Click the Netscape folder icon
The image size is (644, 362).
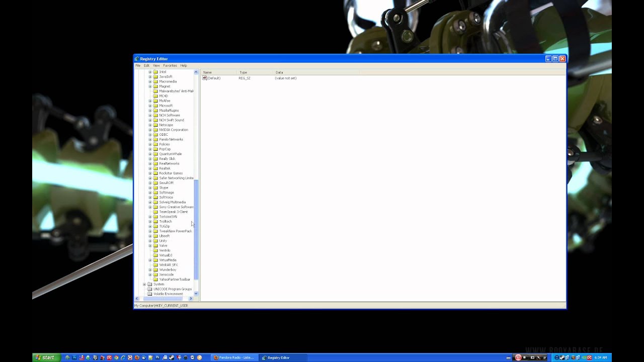coord(155,125)
